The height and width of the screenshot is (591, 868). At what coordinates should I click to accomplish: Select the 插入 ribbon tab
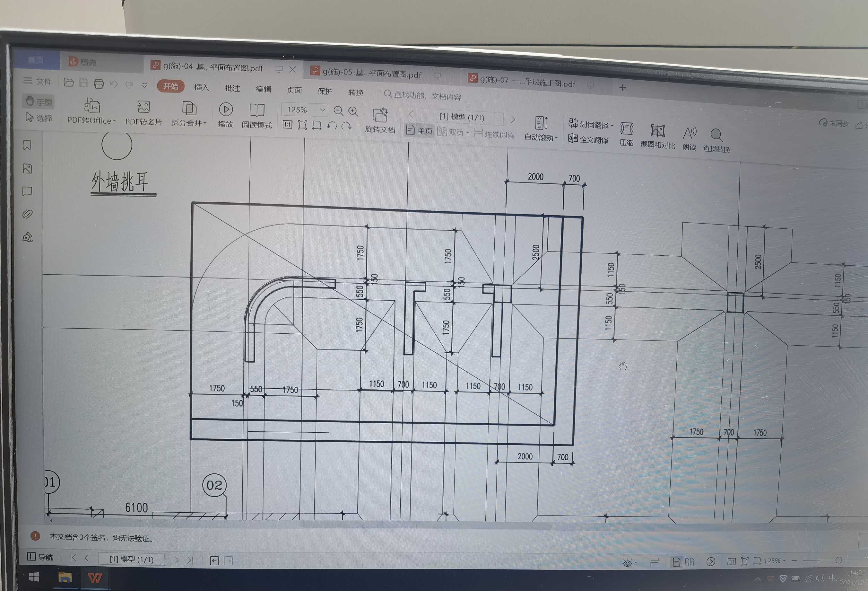(x=201, y=87)
